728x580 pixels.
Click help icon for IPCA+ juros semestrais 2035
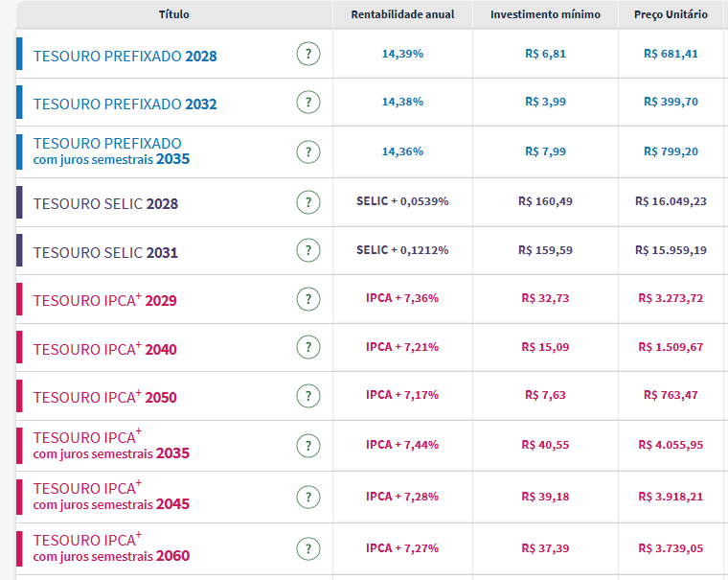(x=307, y=446)
